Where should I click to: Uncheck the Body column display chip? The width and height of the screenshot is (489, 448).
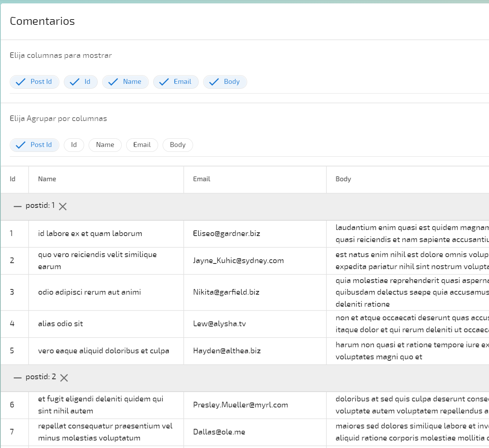click(x=225, y=82)
